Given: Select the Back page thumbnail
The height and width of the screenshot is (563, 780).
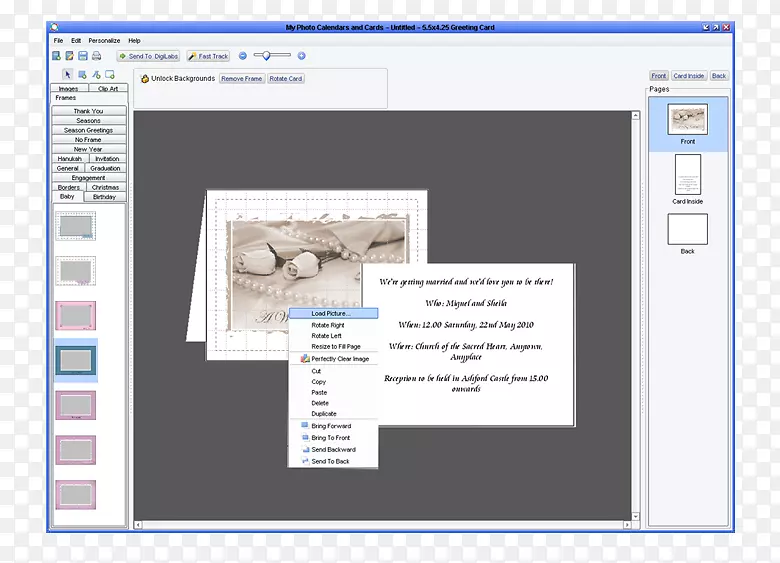Looking at the screenshot, I should pos(688,230).
